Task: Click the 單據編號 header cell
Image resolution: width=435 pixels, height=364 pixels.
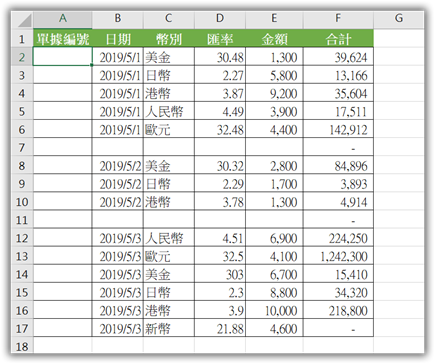Action: pyautogui.click(x=63, y=39)
